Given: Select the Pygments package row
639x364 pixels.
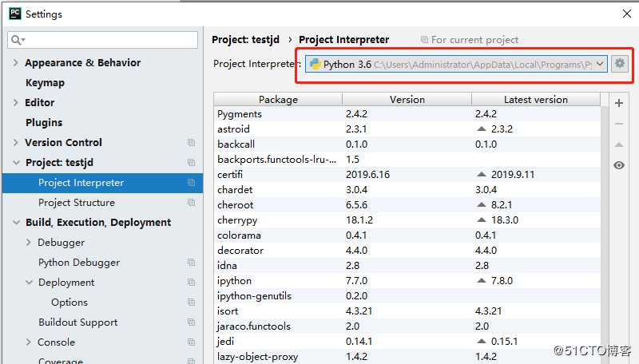Looking at the screenshot, I should coord(407,114).
